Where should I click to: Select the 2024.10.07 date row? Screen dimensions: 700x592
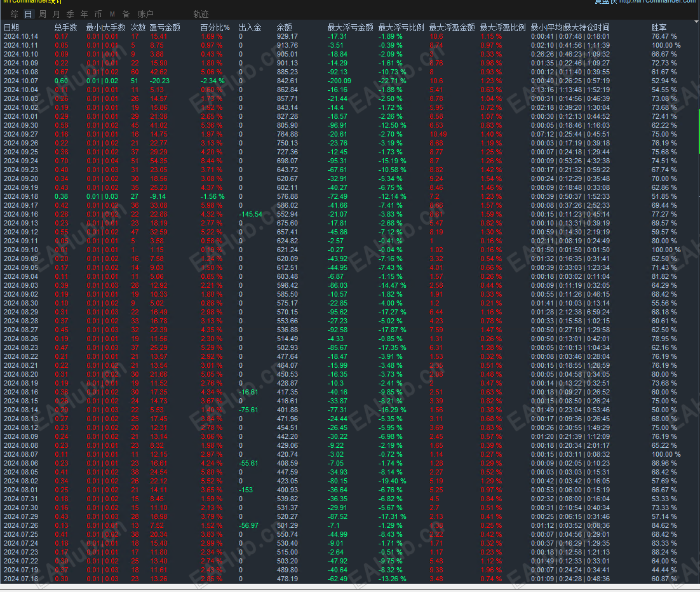[x=20, y=81]
